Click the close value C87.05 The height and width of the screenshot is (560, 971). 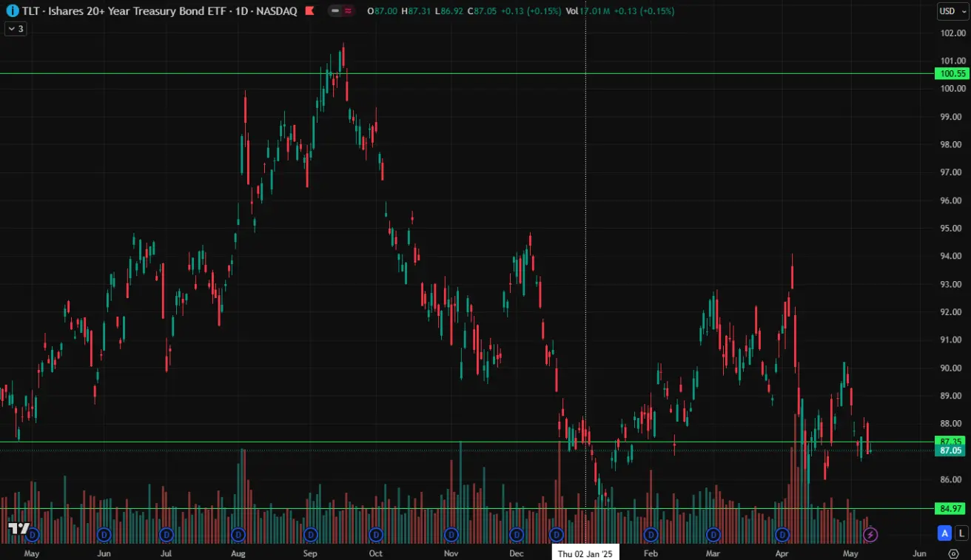pyautogui.click(x=483, y=11)
